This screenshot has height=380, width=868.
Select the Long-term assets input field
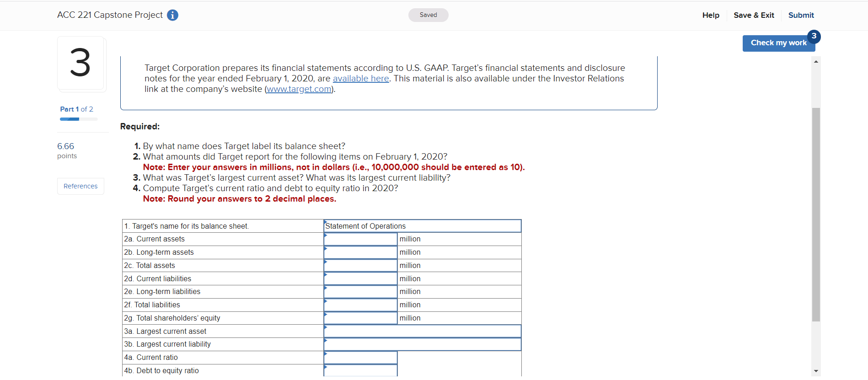pyautogui.click(x=360, y=252)
